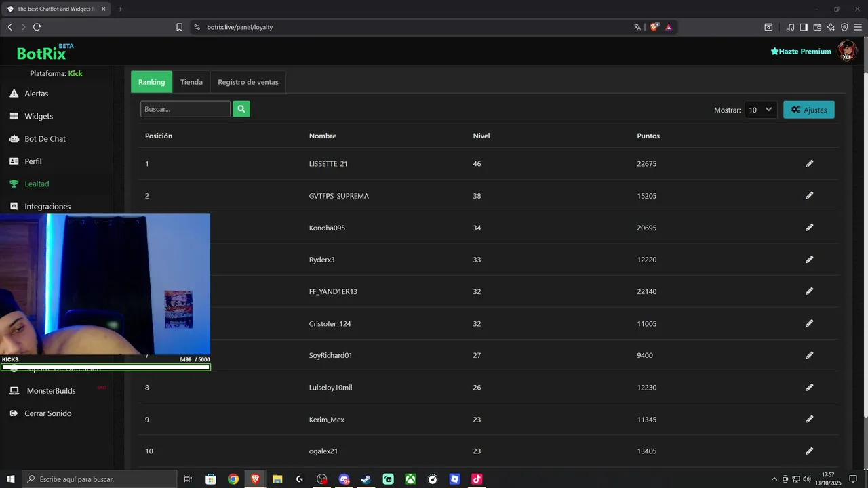
Task: Open the Registro de ventas tab
Action: 248,82
